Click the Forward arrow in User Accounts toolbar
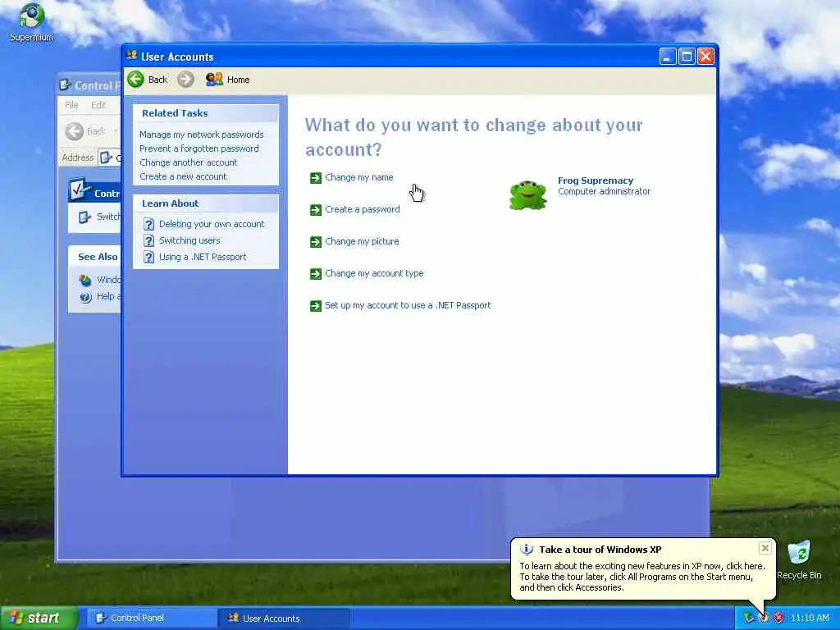 click(x=185, y=80)
